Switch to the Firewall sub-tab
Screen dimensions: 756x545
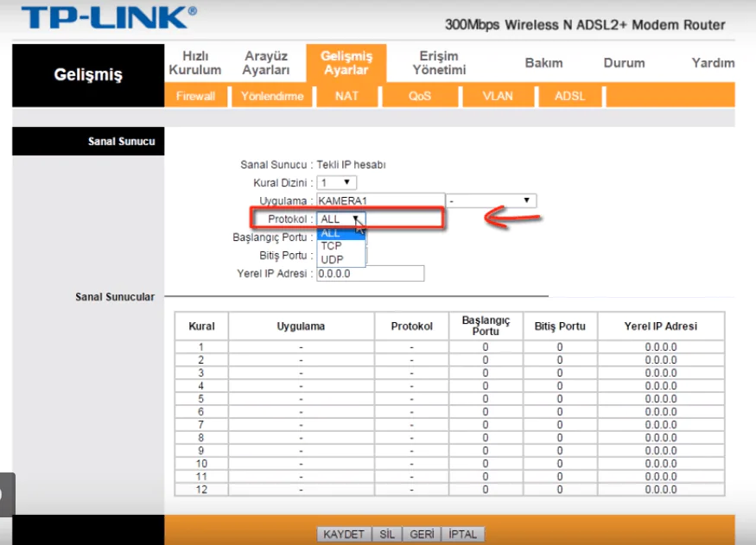click(x=195, y=96)
